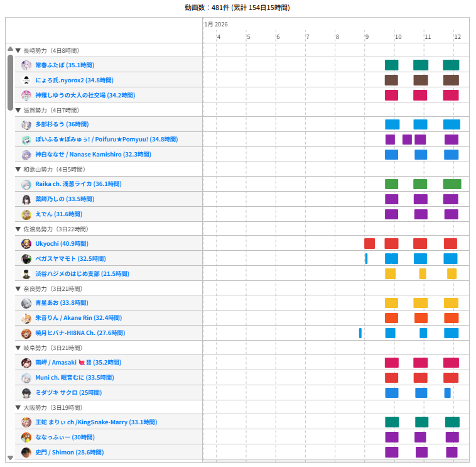Viewport: 476px width, 467px height.
Task: Click the date label 4 in timeline header
Action: coord(219,36)
